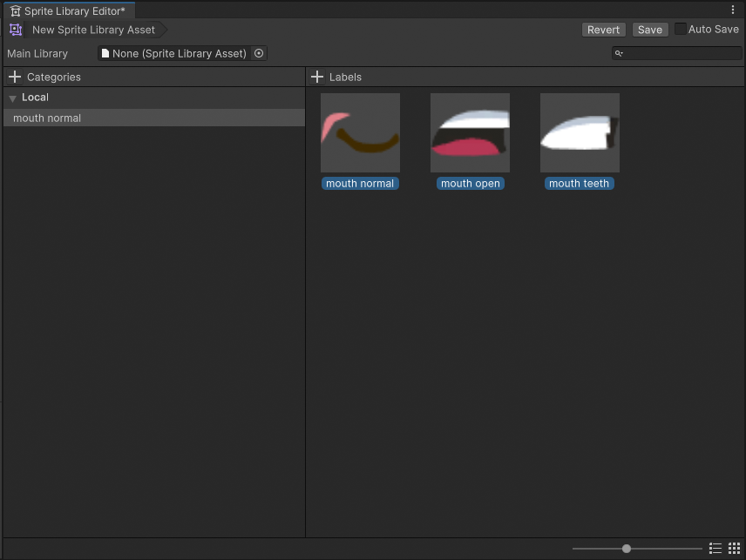Click the magnifier icon in search box
This screenshot has height=560, width=746.
click(x=619, y=53)
